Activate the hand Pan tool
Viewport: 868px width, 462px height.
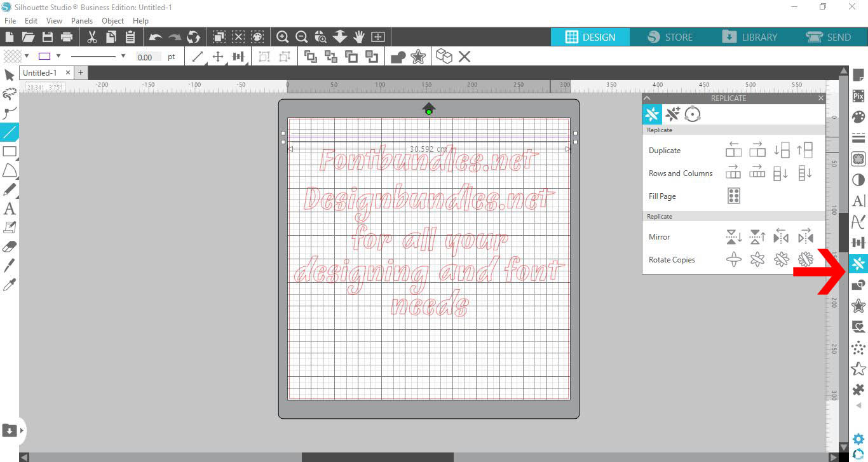pos(359,37)
